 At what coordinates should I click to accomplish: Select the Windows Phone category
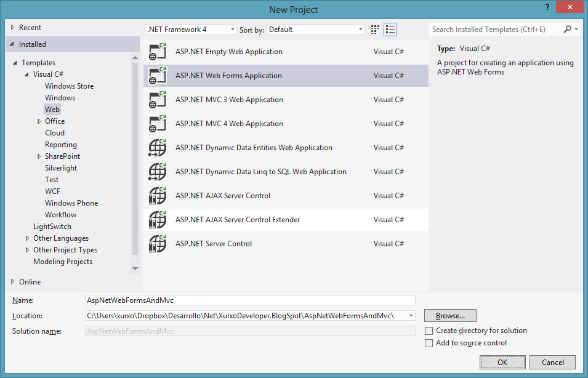pos(71,203)
